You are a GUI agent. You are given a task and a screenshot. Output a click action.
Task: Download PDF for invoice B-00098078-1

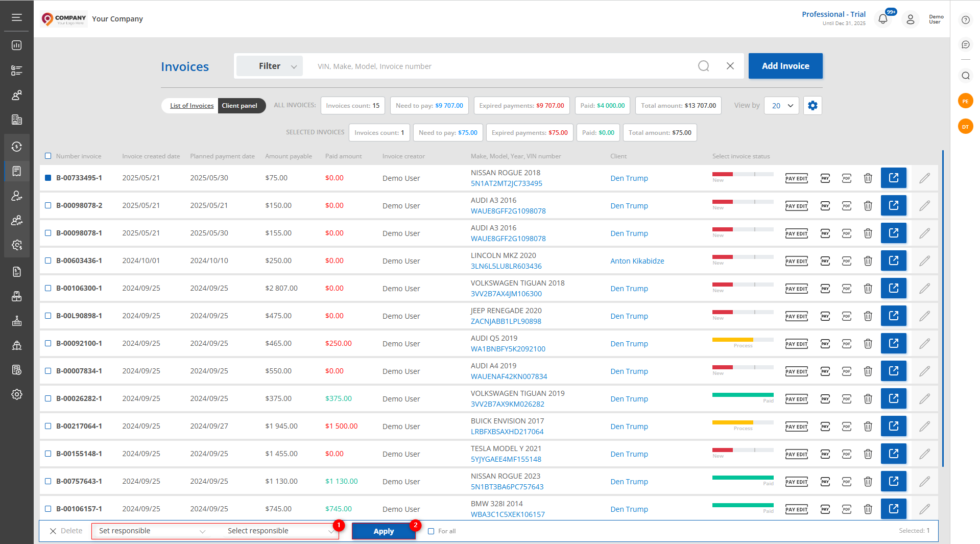(x=847, y=233)
